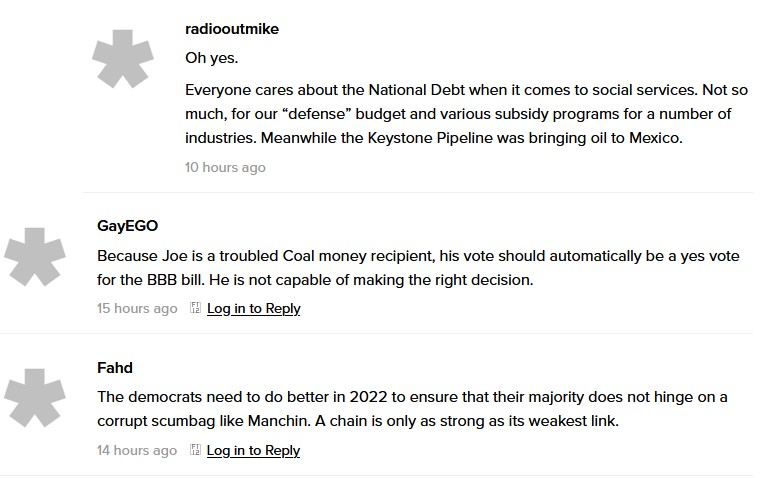Click the "10 hours ago" timestamp
The height and width of the screenshot is (478, 773).
pyautogui.click(x=225, y=167)
